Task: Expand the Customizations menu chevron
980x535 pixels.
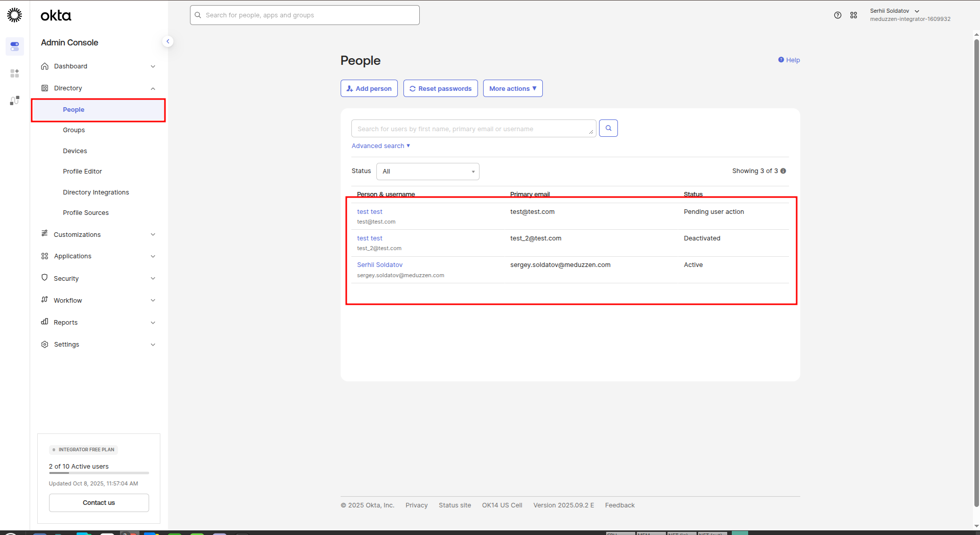Action: click(x=153, y=235)
